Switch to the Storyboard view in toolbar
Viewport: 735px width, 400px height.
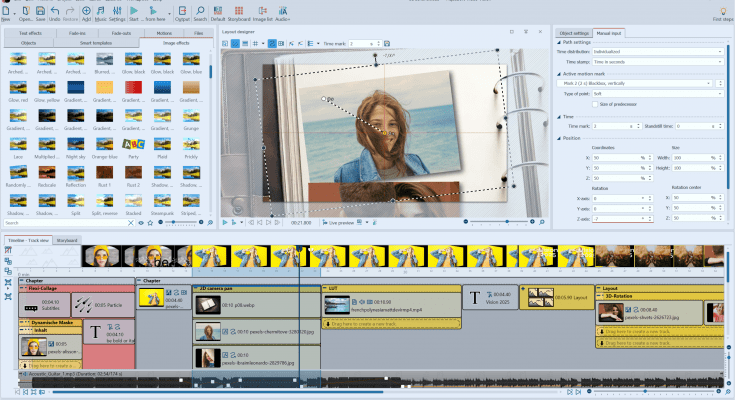[x=239, y=13]
